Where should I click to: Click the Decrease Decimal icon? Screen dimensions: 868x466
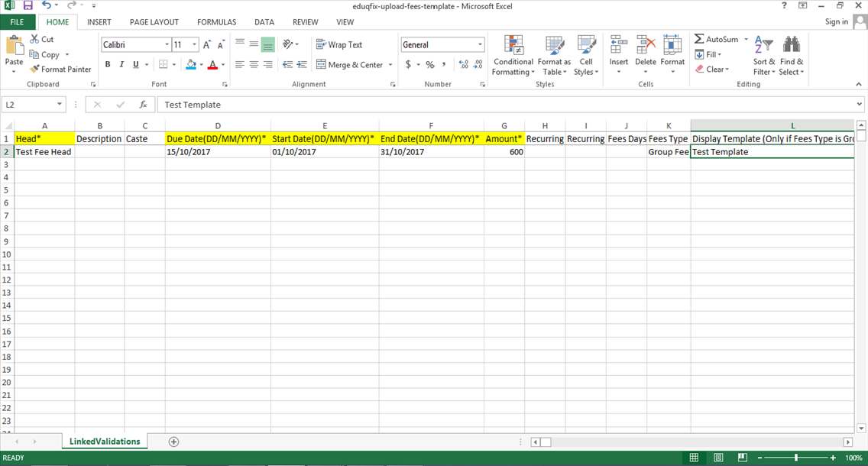coord(478,65)
